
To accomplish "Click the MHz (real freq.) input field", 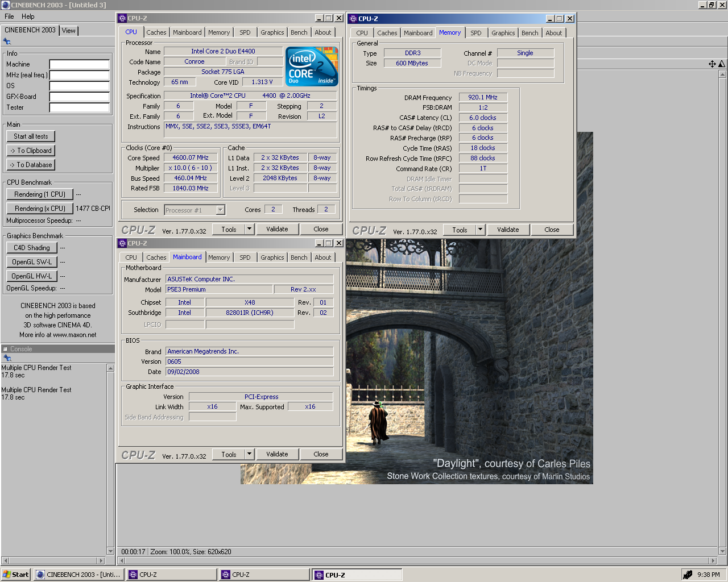I will [x=80, y=75].
